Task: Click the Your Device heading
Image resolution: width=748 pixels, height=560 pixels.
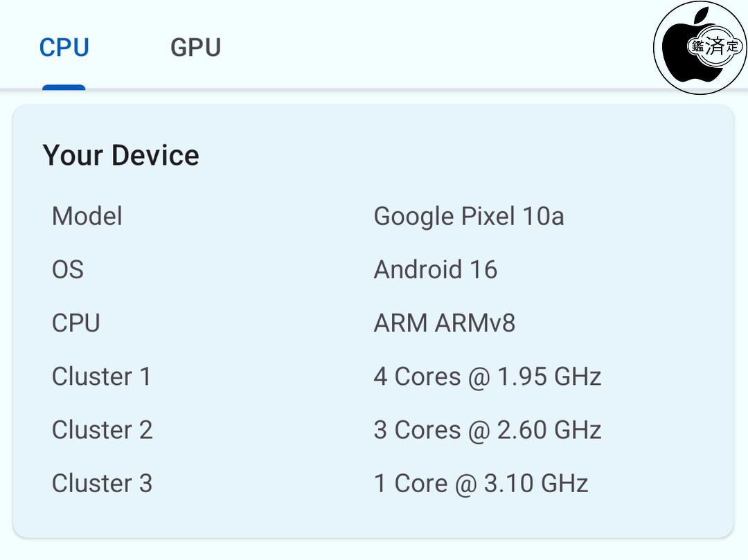Action: coord(121,155)
